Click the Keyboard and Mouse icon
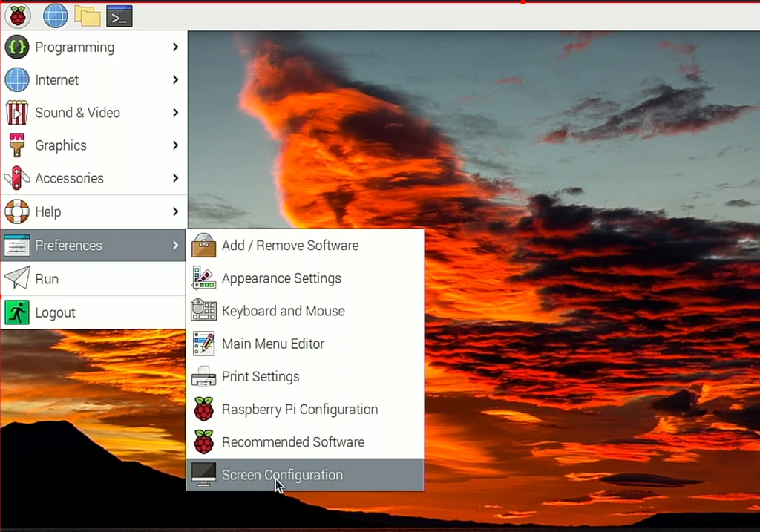The height and width of the screenshot is (532, 760). pyautogui.click(x=203, y=311)
